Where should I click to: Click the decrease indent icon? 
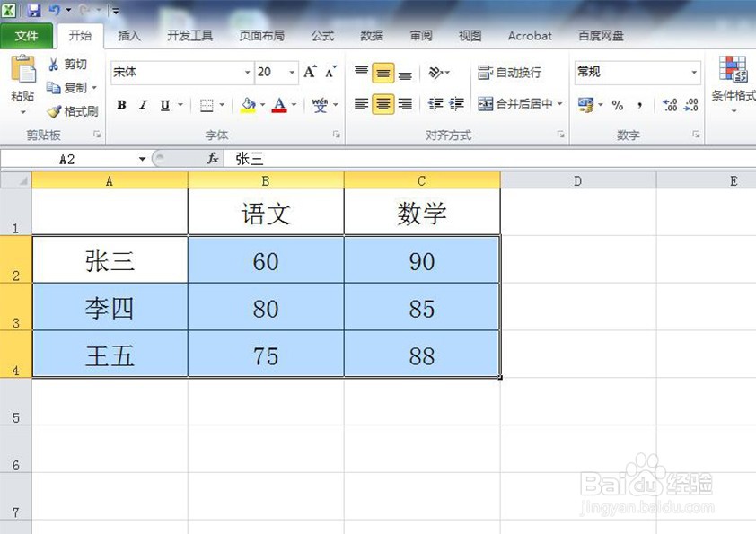click(x=435, y=103)
